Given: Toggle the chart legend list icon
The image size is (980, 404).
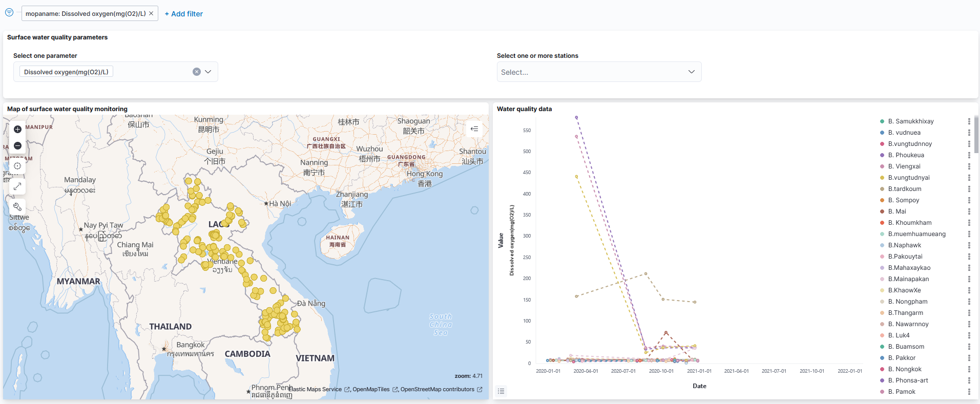Looking at the screenshot, I should point(501,391).
